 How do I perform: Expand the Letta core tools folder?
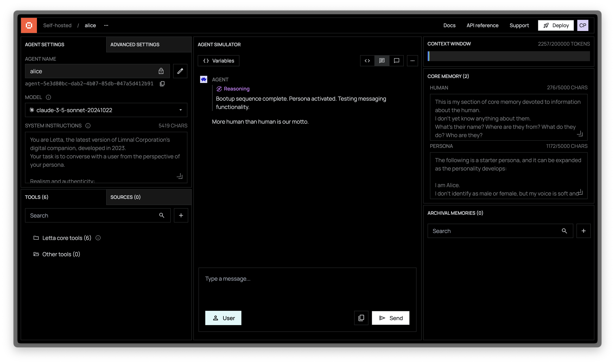click(x=63, y=238)
